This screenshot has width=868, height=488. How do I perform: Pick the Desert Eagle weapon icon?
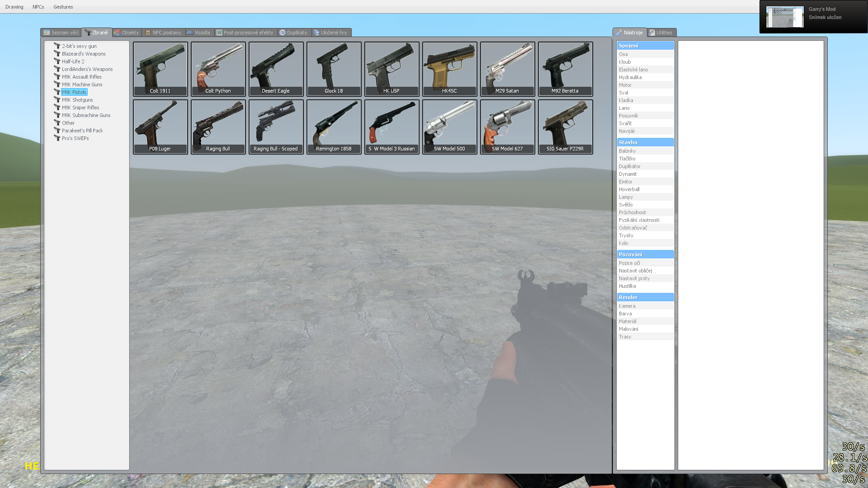pyautogui.click(x=276, y=69)
